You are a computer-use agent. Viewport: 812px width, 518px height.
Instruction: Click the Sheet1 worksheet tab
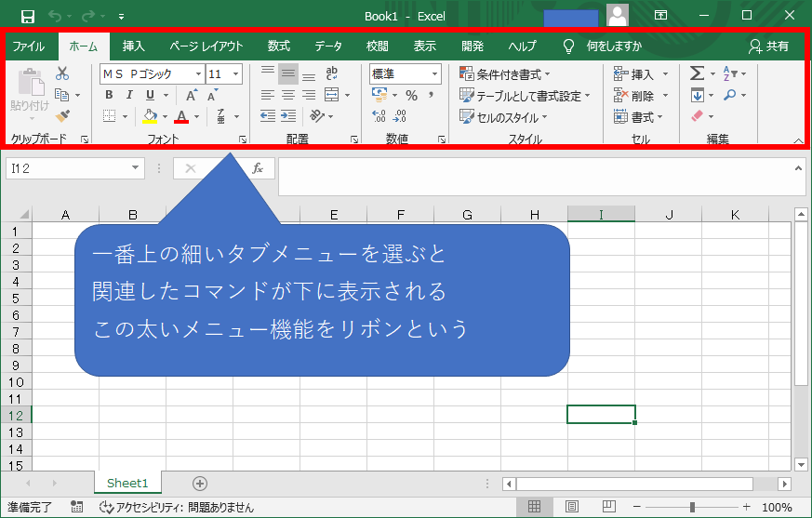[127, 483]
